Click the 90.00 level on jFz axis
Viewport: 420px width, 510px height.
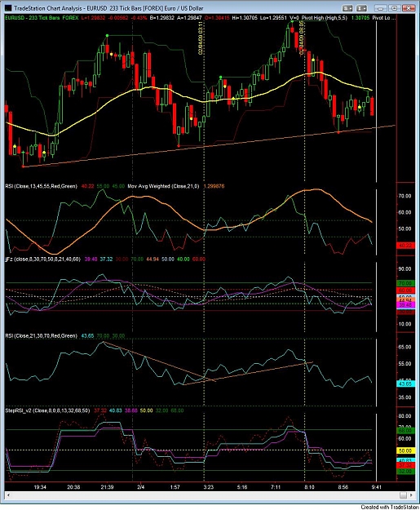[405, 269]
